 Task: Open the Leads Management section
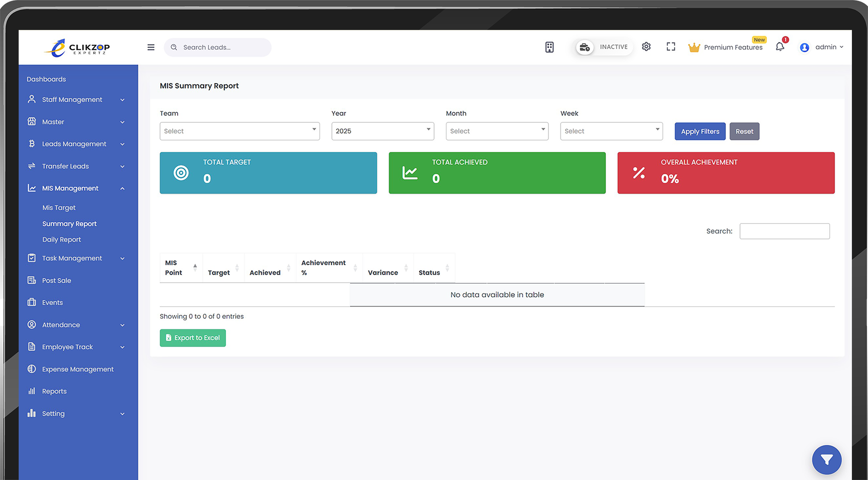pos(74,144)
